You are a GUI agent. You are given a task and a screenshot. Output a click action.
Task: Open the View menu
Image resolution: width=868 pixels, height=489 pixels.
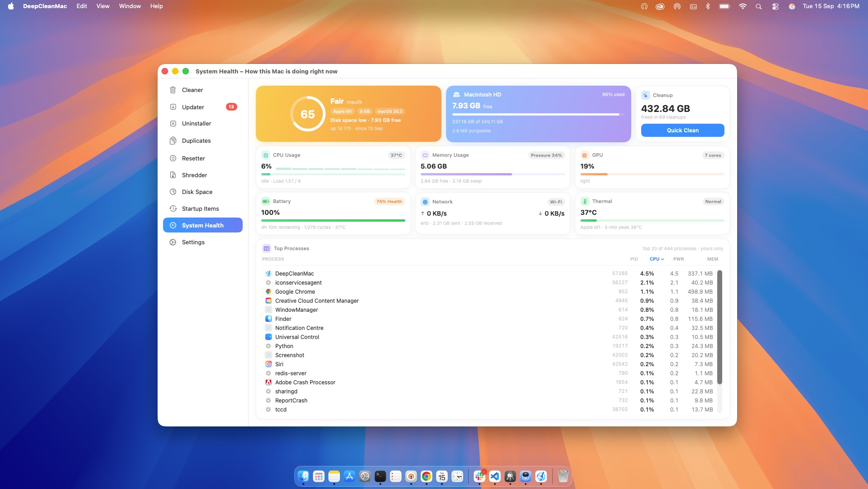pos(103,6)
